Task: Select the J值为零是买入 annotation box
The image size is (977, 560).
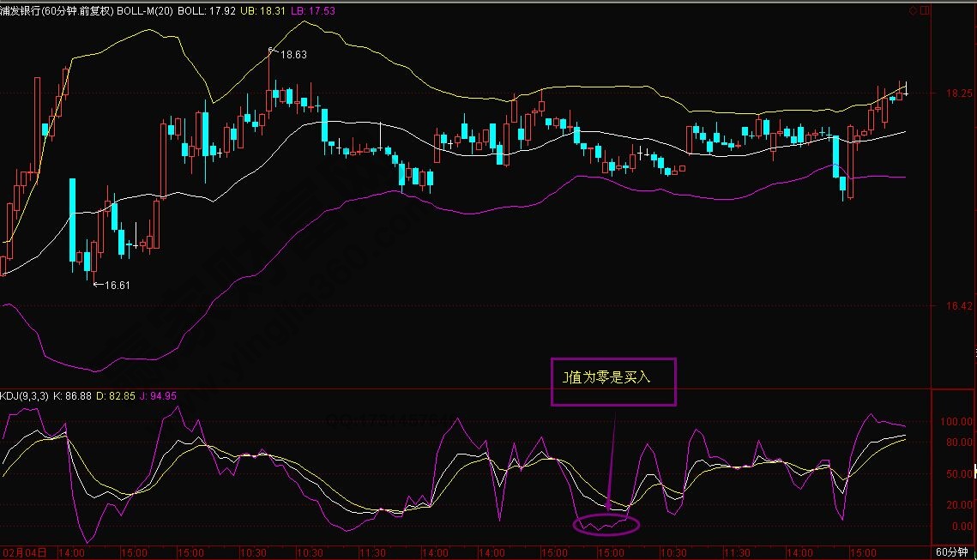Action: [613, 382]
